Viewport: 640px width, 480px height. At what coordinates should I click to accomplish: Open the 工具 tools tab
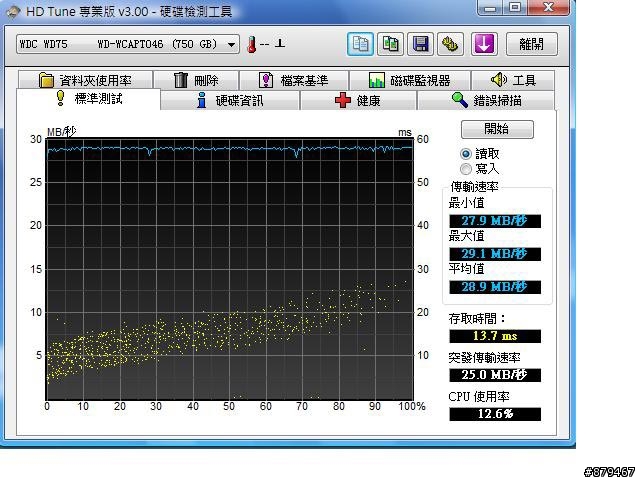(513, 80)
